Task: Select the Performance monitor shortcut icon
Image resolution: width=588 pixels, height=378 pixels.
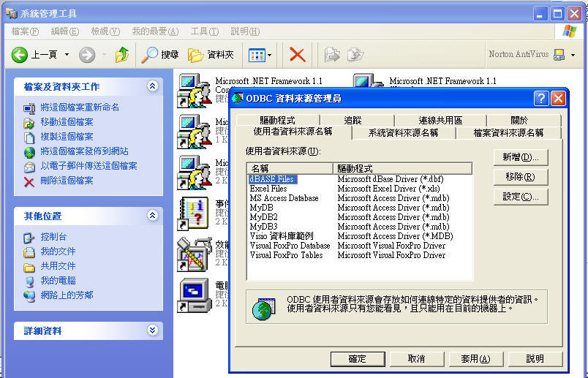Action: click(195, 254)
